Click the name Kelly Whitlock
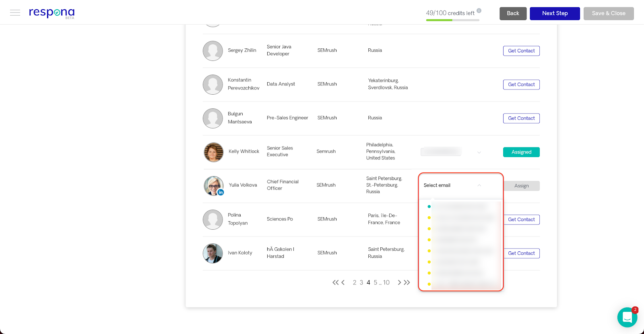 pyautogui.click(x=244, y=151)
